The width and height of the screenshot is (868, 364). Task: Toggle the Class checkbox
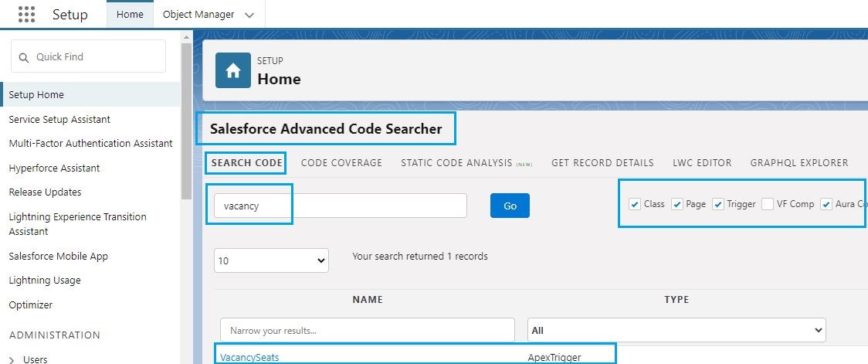coord(634,205)
